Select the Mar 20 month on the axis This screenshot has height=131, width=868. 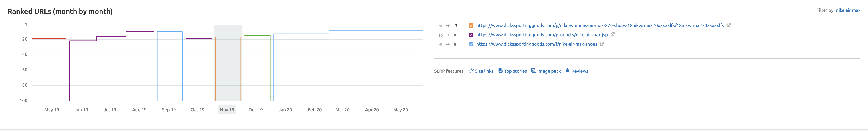pyautogui.click(x=342, y=110)
